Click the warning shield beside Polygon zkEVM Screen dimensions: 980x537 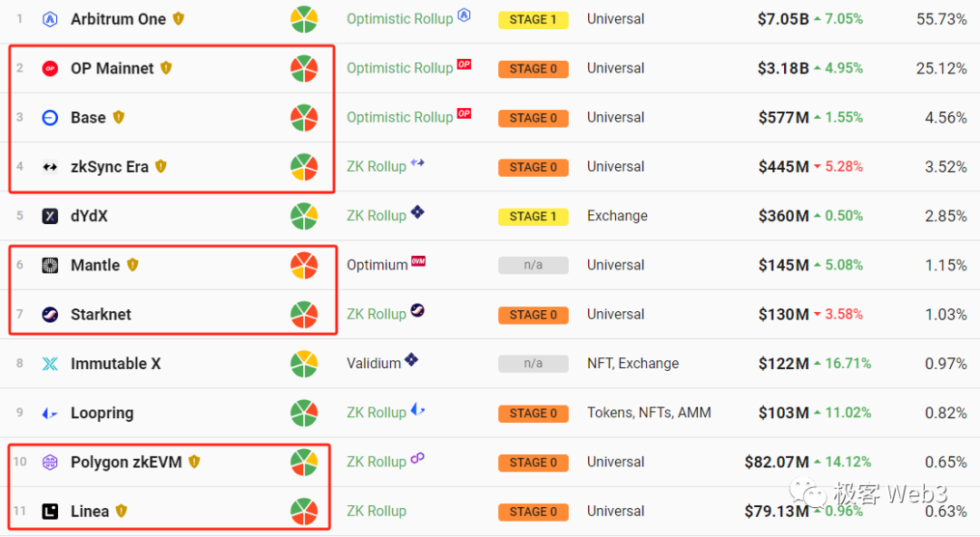click(x=194, y=462)
